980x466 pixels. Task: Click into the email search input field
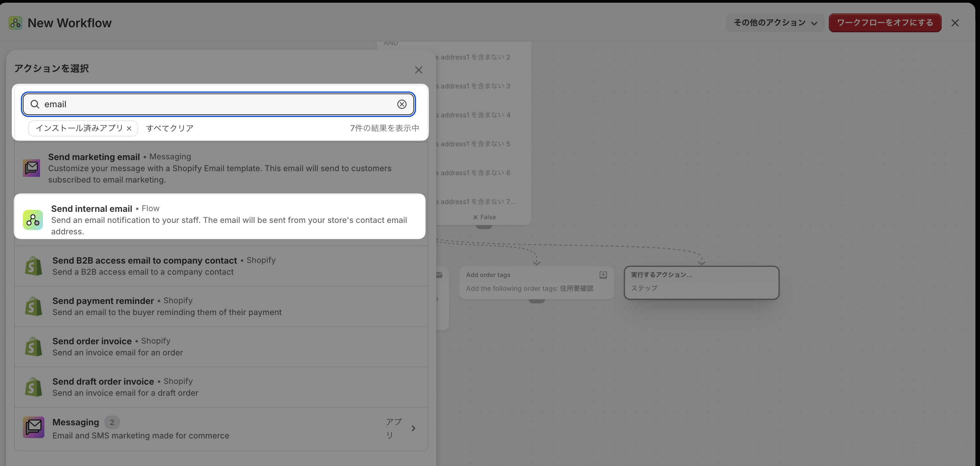click(218, 104)
